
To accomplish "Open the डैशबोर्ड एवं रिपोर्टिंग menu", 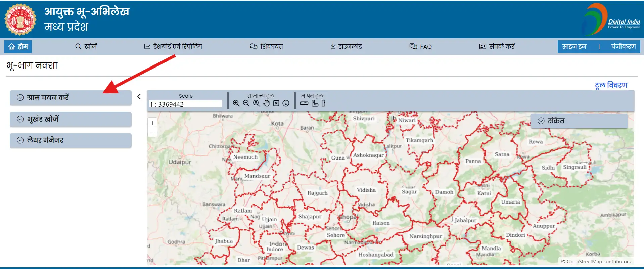I will click(x=173, y=47).
